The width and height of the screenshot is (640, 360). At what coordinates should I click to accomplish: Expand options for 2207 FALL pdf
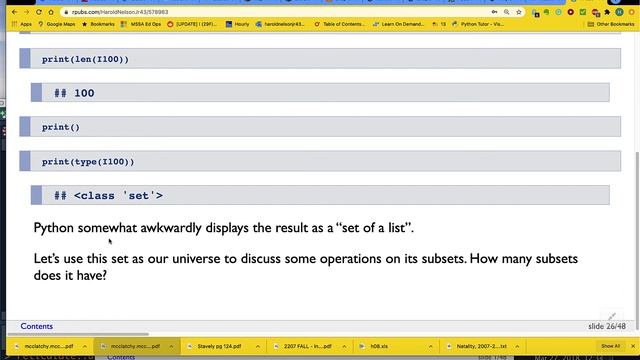coord(344,346)
